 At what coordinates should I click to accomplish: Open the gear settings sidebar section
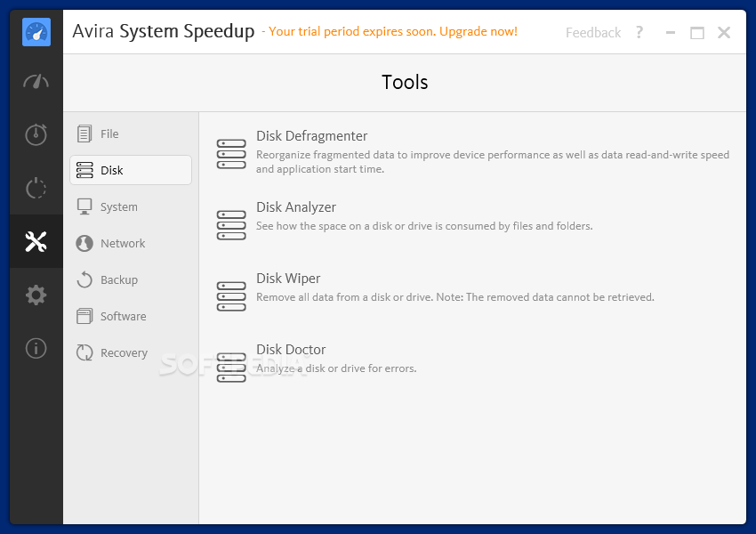36,295
